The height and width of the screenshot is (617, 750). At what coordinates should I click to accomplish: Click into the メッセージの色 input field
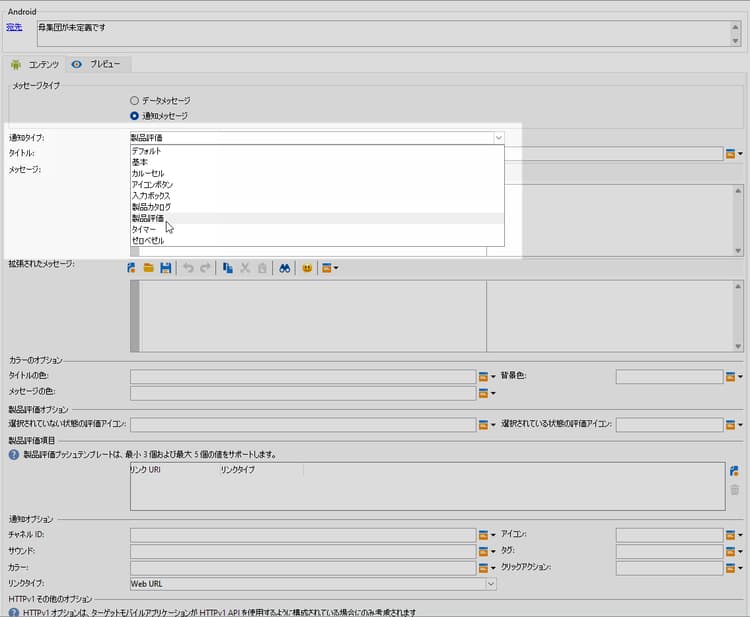click(303, 393)
